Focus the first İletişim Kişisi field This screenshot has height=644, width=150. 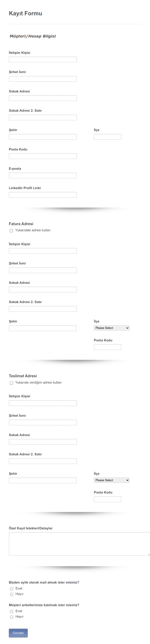(43, 59)
